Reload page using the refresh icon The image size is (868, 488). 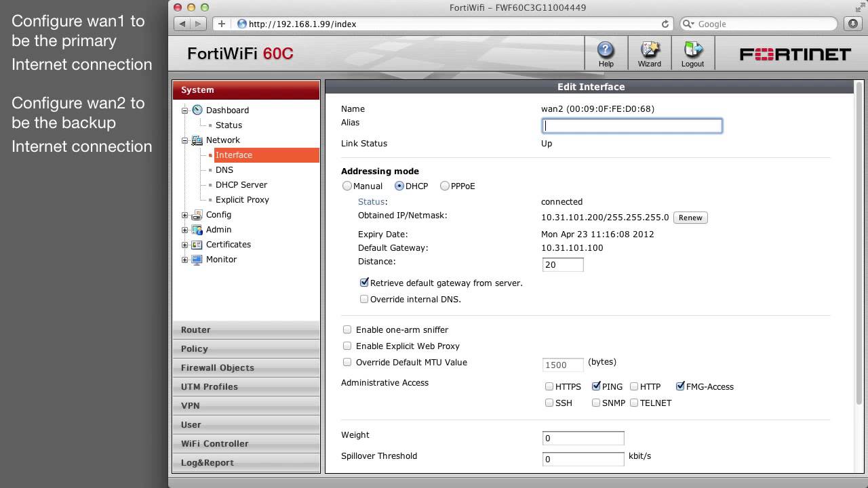click(665, 24)
